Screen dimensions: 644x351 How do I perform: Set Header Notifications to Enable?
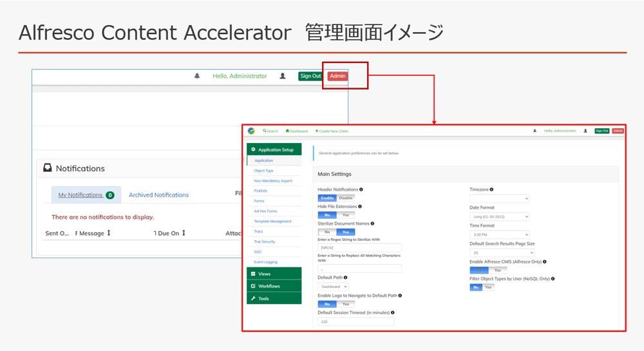click(x=327, y=198)
